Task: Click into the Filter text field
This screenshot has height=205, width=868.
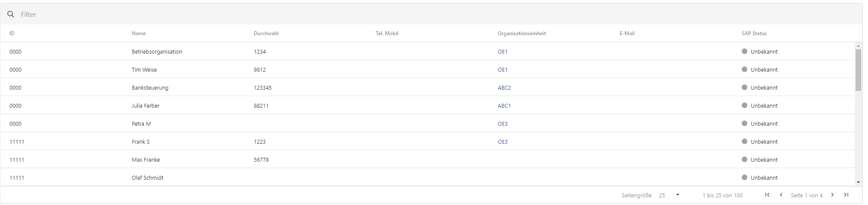Action: click(214, 14)
